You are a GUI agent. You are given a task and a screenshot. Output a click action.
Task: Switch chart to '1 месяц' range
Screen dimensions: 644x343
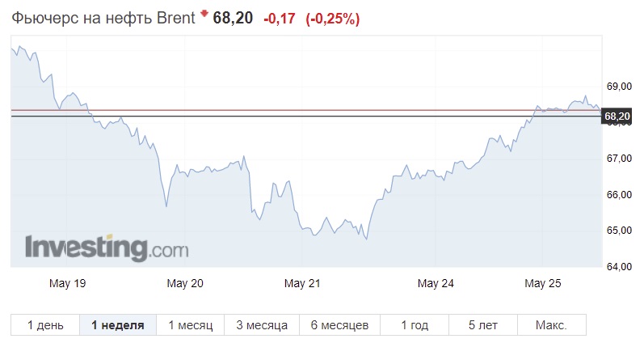click(x=190, y=325)
